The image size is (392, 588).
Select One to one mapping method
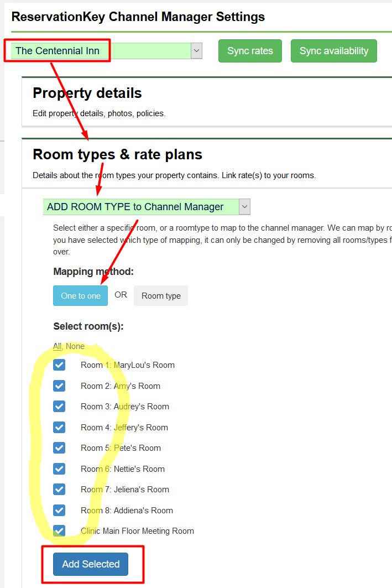tap(81, 296)
